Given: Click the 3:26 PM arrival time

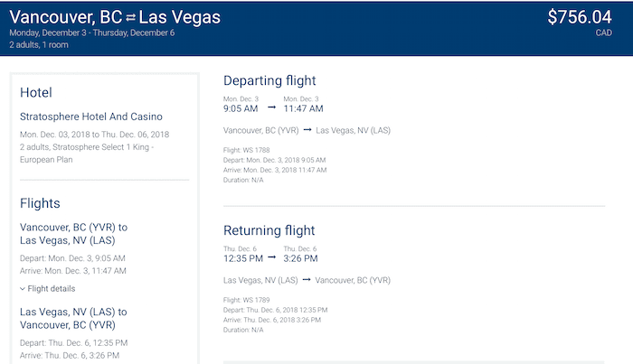Looking at the screenshot, I should click(x=300, y=258).
